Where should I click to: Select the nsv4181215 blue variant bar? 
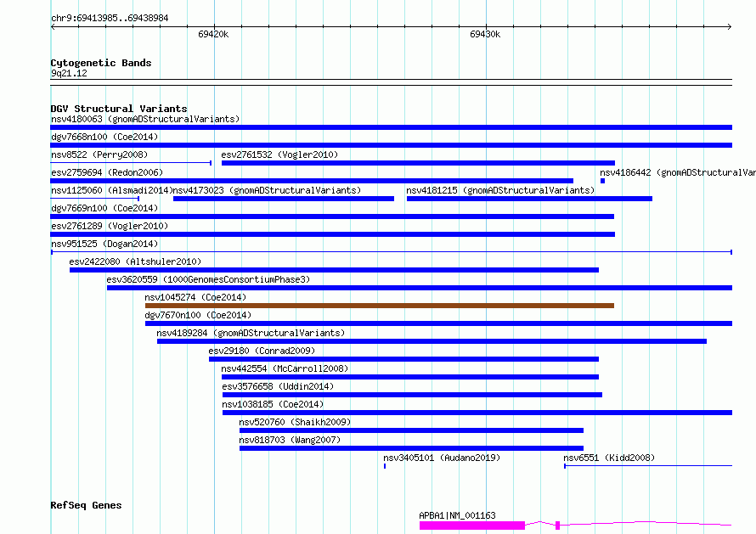point(529,199)
